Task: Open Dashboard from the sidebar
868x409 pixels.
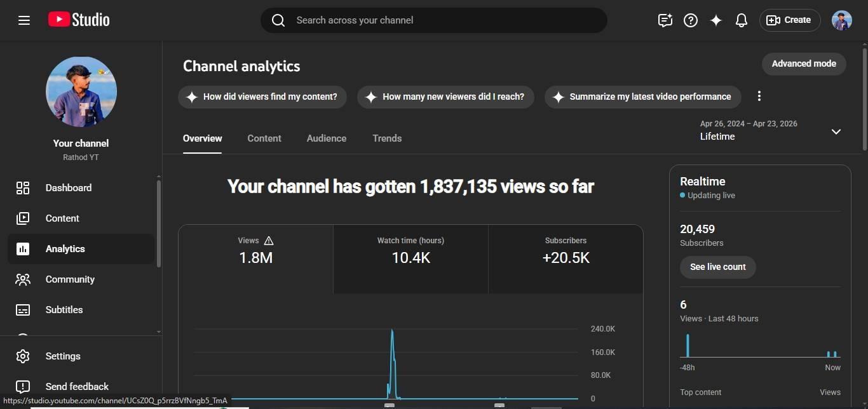Action: 69,188
